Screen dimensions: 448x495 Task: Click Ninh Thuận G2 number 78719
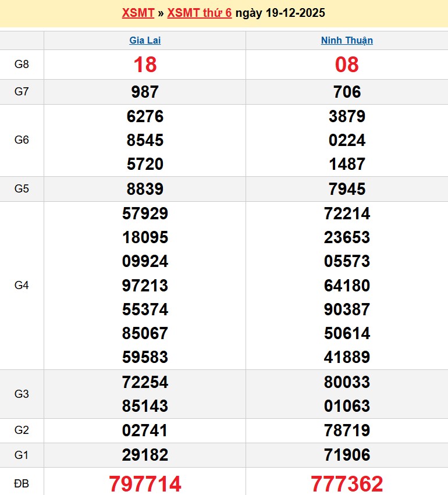pos(347,430)
